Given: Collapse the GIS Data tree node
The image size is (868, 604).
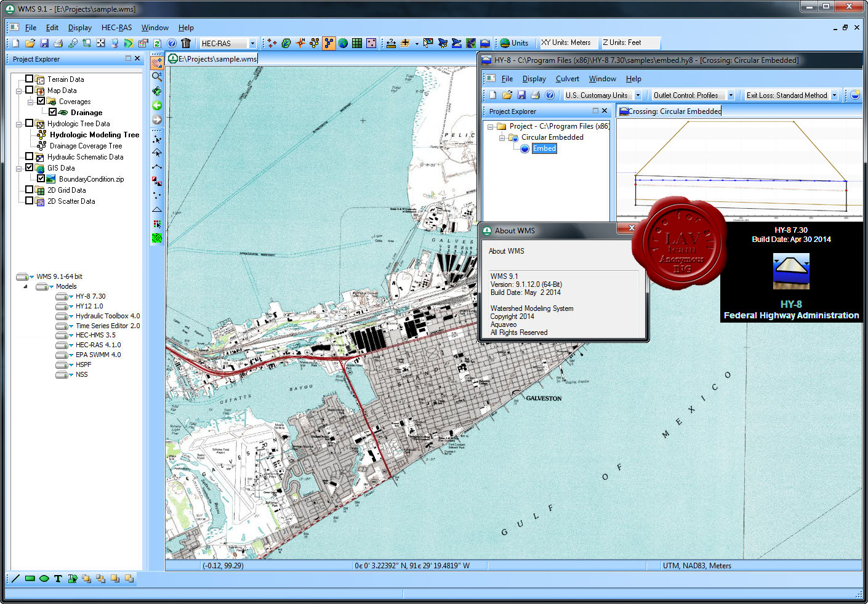Looking at the screenshot, I should (x=18, y=168).
